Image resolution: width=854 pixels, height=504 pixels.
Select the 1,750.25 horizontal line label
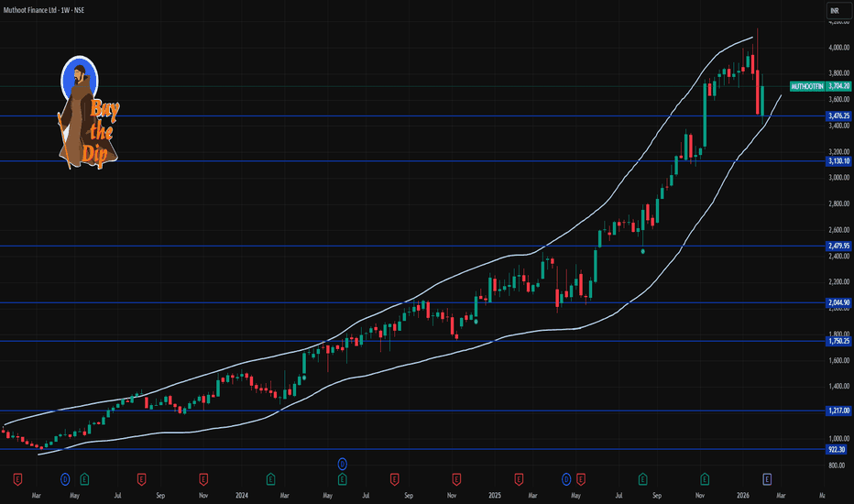coord(838,341)
